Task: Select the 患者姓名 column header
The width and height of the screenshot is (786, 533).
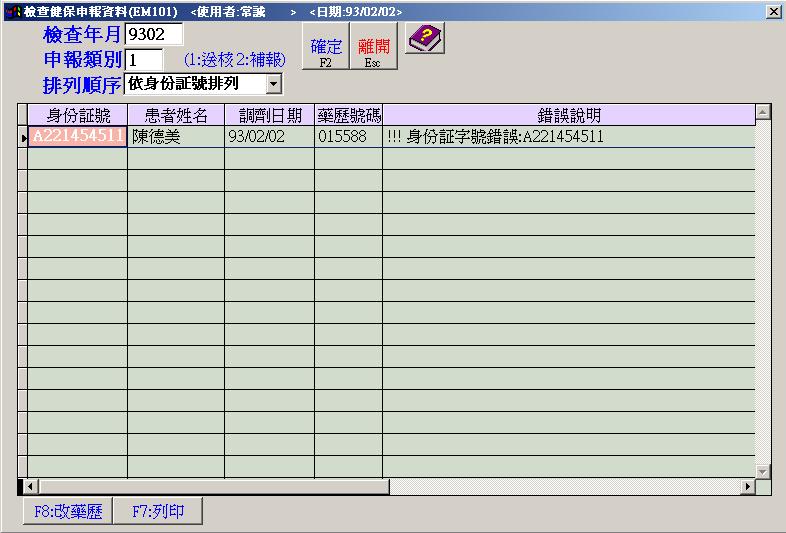Action: (176, 115)
